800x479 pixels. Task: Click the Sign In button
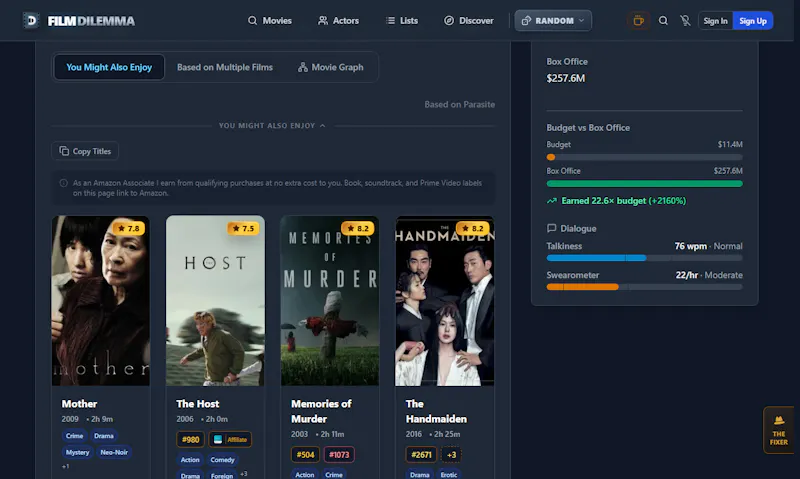point(715,21)
